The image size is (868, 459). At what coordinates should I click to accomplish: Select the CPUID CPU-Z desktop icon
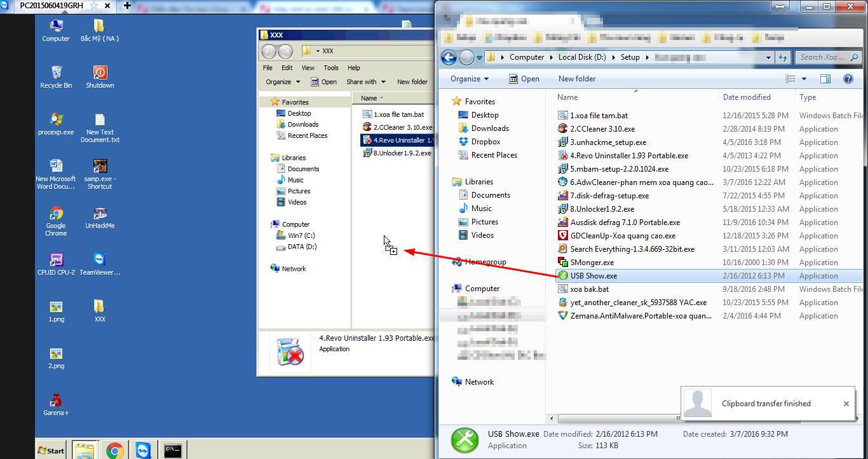tap(56, 263)
